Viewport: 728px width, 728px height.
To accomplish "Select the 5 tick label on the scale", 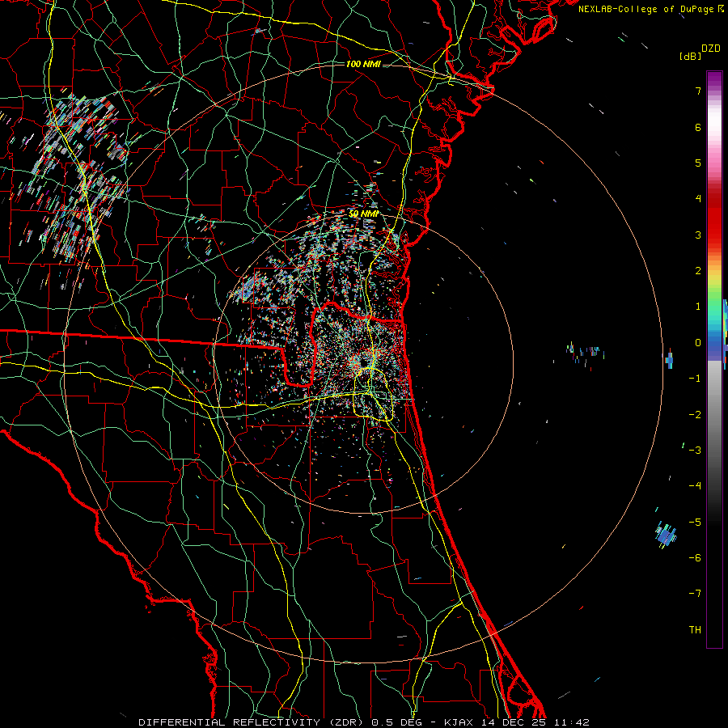I will point(698,163).
